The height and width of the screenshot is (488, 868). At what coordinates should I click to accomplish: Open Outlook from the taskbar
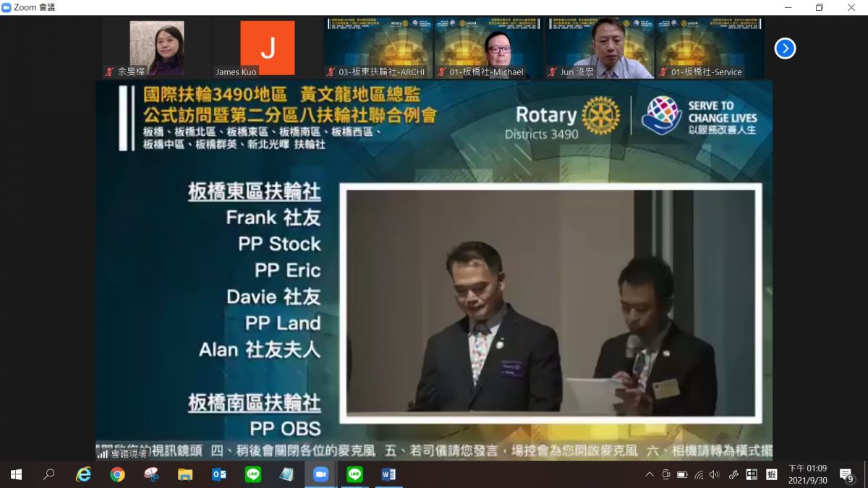(x=219, y=474)
